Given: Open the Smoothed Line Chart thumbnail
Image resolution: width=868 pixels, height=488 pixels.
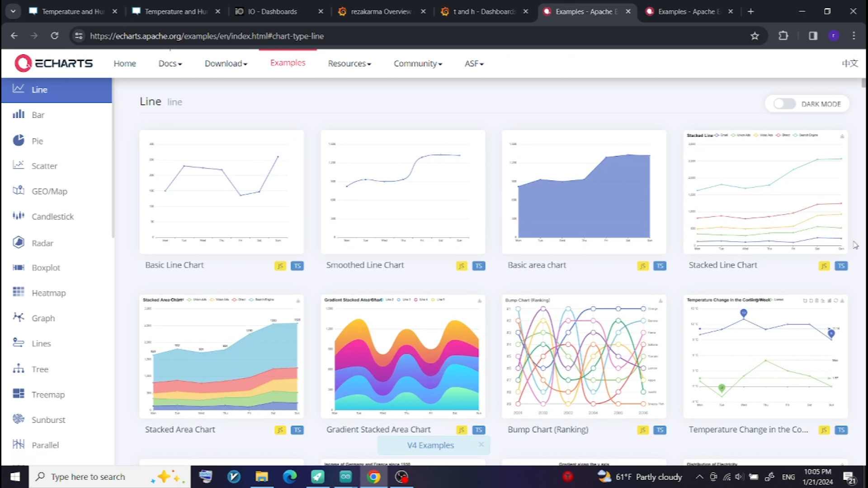Looking at the screenshot, I should pyautogui.click(x=403, y=192).
